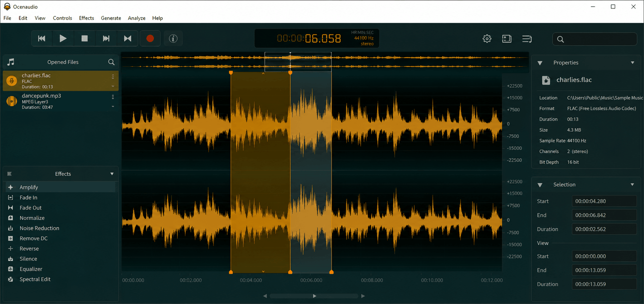Select the Equalizer effect icon
Image resolution: width=644 pixels, height=304 pixels.
(11, 269)
